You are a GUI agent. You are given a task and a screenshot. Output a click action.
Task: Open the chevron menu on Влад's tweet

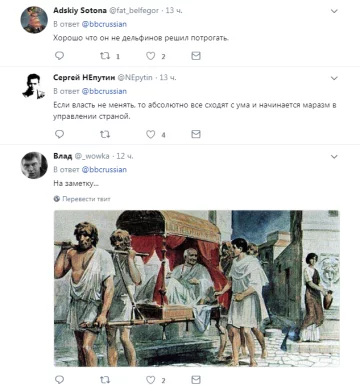click(x=334, y=157)
